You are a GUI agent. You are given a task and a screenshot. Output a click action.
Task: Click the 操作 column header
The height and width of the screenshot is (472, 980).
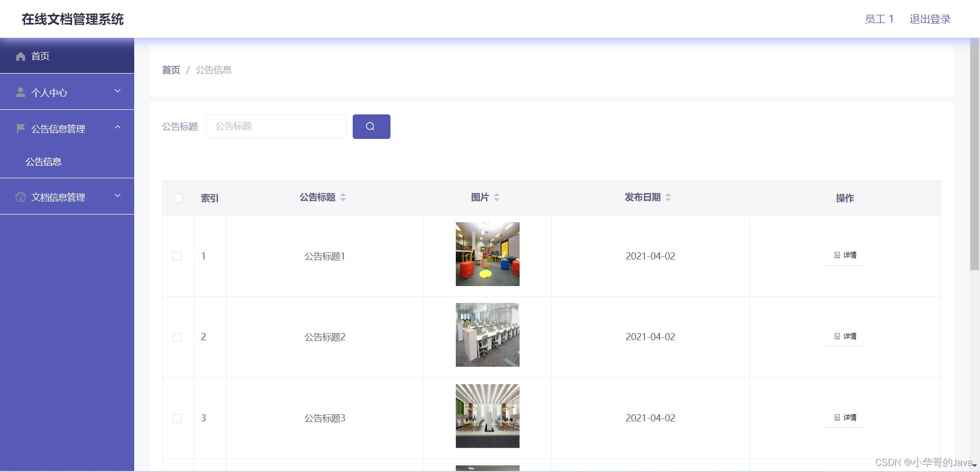(x=845, y=198)
